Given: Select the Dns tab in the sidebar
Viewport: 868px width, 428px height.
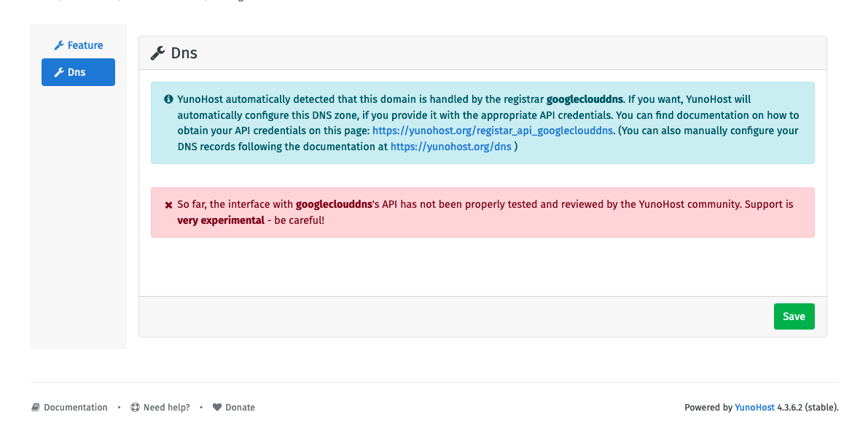Looking at the screenshot, I should point(78,72).
